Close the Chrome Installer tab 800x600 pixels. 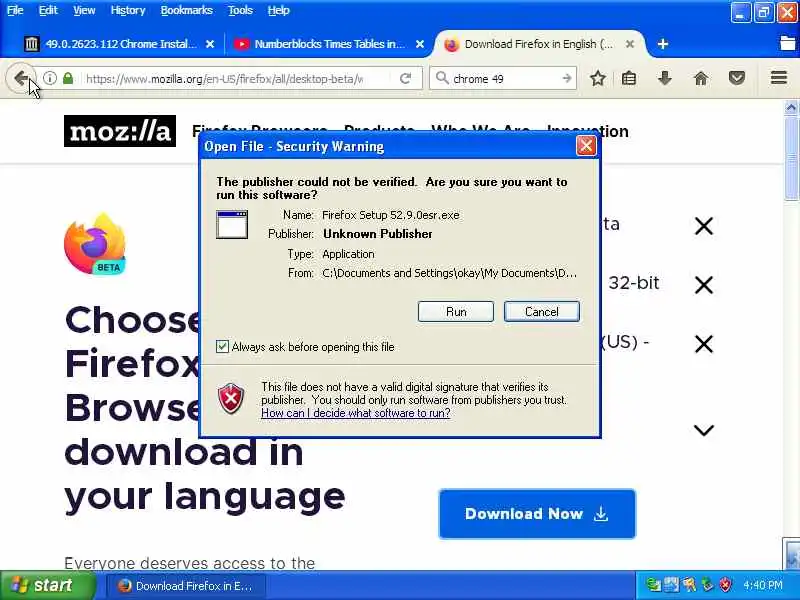pyautogui.click(x=210, y=44)
